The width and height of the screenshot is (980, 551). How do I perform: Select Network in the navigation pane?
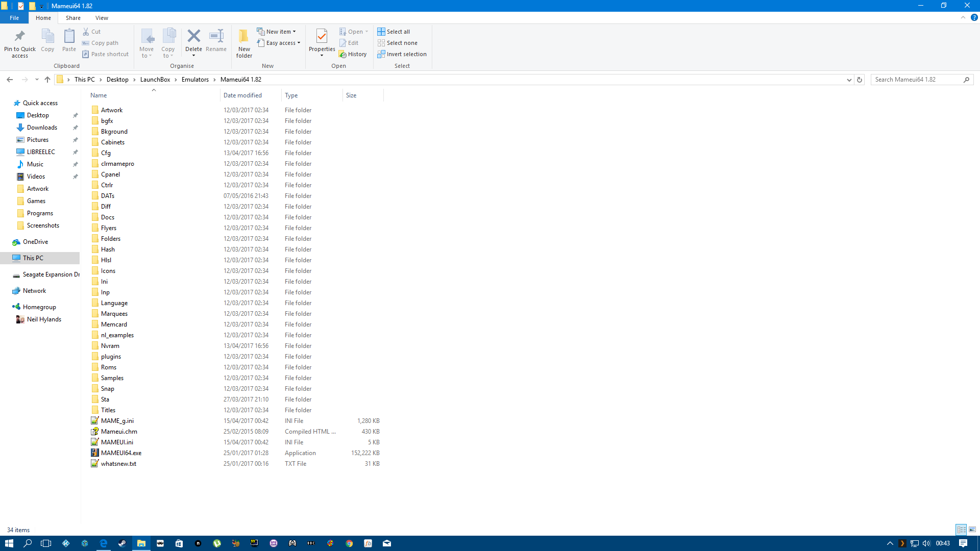[x=34, y=291]
